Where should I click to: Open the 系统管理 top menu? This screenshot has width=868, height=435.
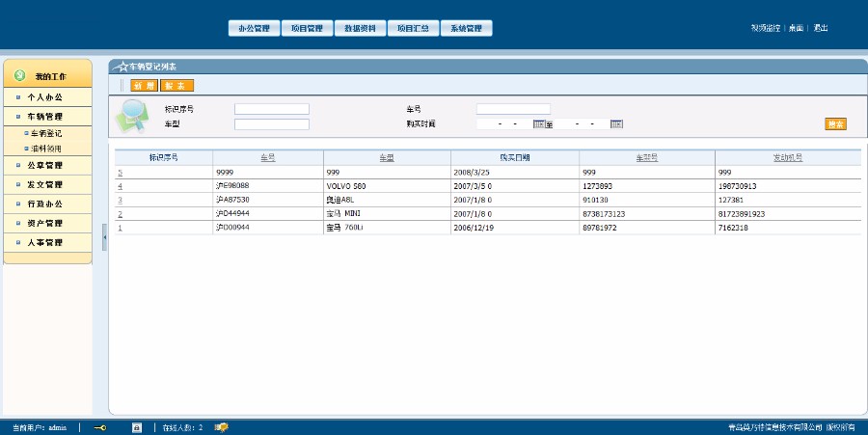[x=466, y=28]
